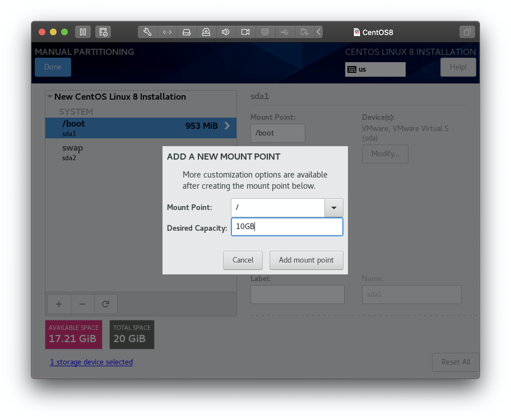Image resolution: width=511 pixels, height=420 pixels.
Task: Click the Help! button
Action: (x=458, y=67)
